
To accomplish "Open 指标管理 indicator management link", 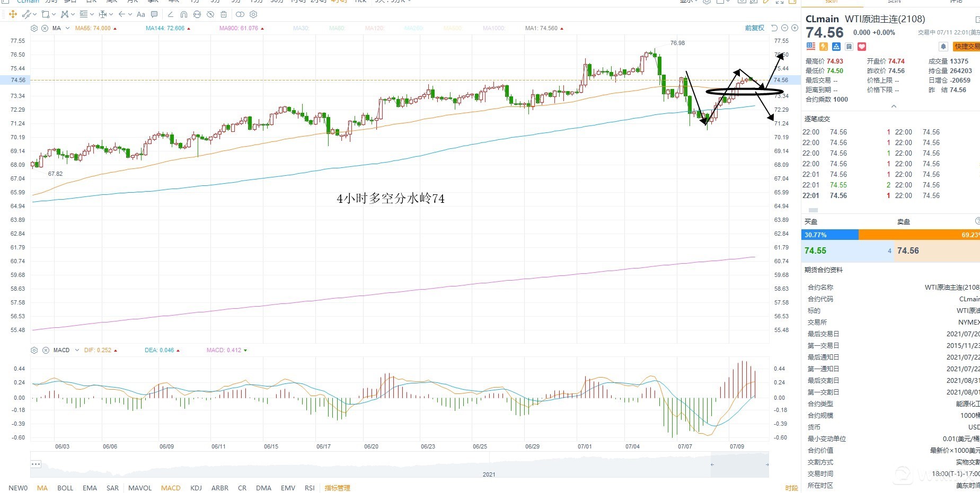I will click(338, 488).
